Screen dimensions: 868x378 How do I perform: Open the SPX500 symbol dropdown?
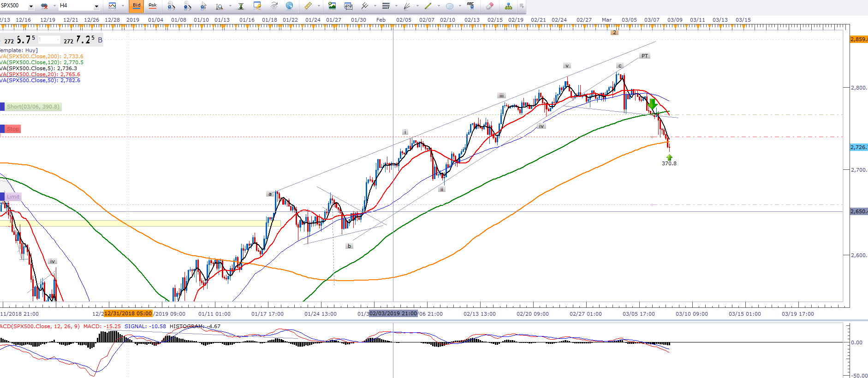(x=31, y=6)
